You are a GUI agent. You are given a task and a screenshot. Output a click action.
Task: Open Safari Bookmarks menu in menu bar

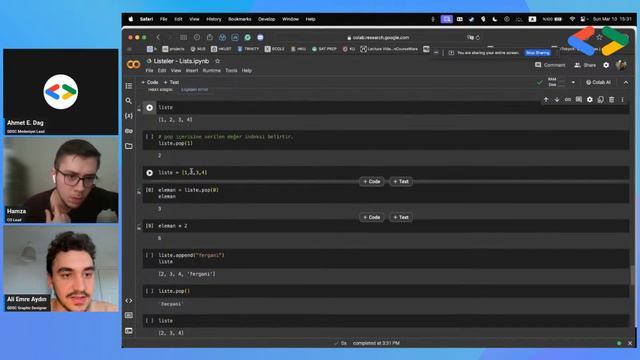pos(240,19)
